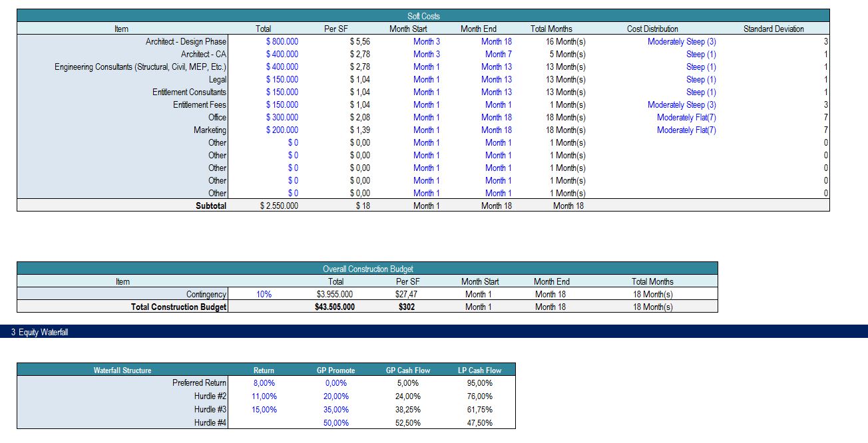Click Preferred Return 8,00% return cell

pos(264,383)
